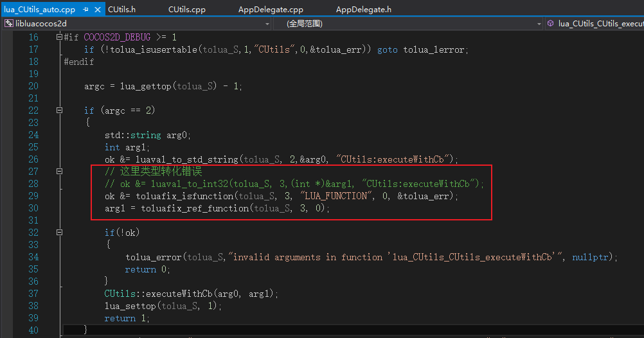This screenshot has height=338, width=644.
Task: Open the CUtils.cpp tab
Action: click(186, 10)
